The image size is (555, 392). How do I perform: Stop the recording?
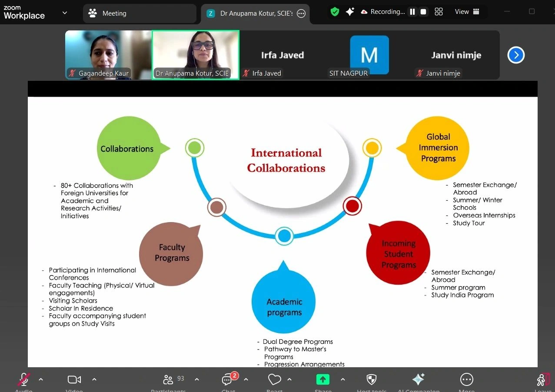[423, 12]
